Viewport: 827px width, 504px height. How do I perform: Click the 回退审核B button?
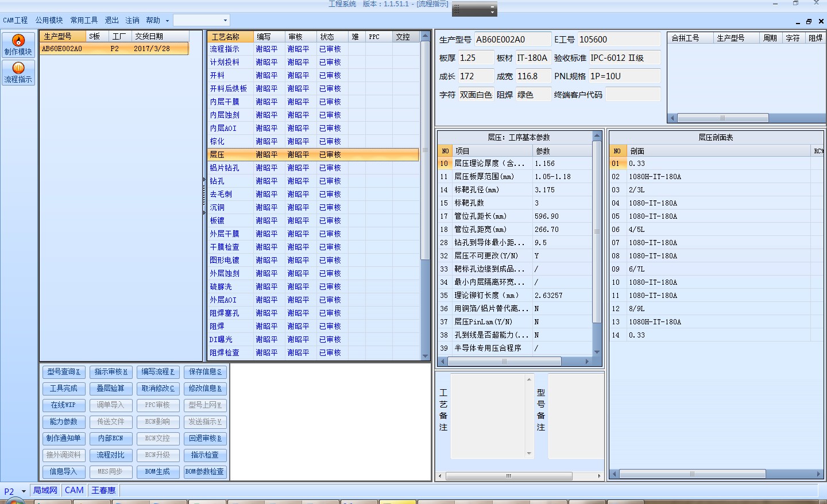(x=205, y=439)
